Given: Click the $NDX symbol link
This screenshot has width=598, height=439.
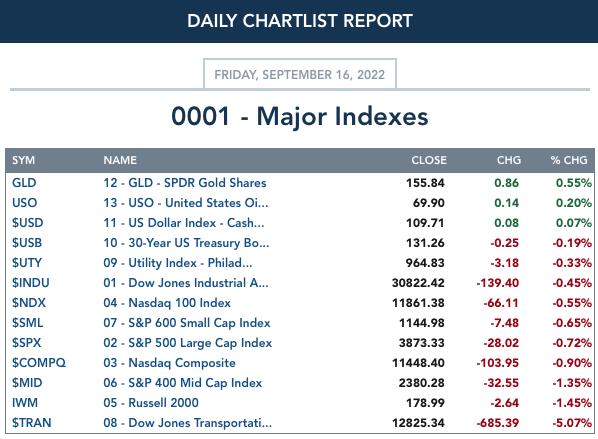Looking at the screenshot, I should pos(29,303).
